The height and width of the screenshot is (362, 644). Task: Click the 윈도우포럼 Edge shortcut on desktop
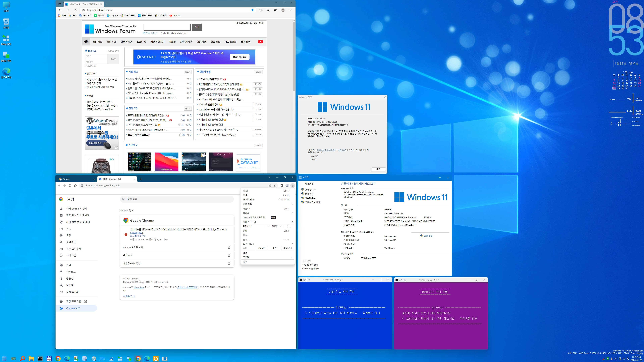pos(6,73)
